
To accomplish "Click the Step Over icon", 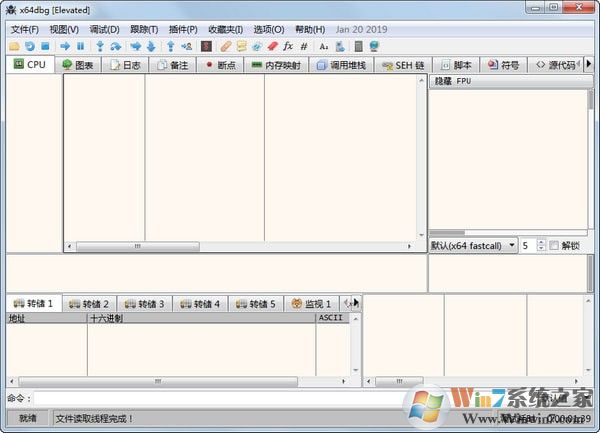I will (116, 46).
